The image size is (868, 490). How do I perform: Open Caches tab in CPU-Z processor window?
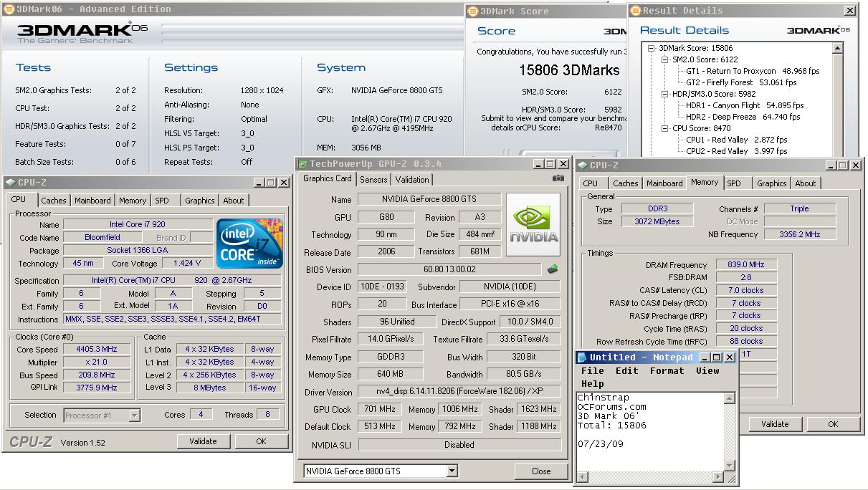(x=54, y=201)
